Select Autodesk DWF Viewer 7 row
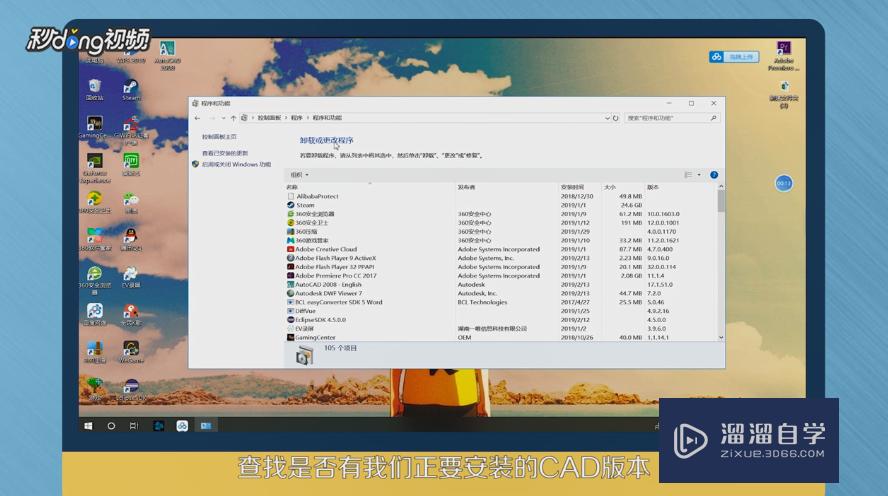This screenshot has height=496, width=888. [x=501, y=293]
